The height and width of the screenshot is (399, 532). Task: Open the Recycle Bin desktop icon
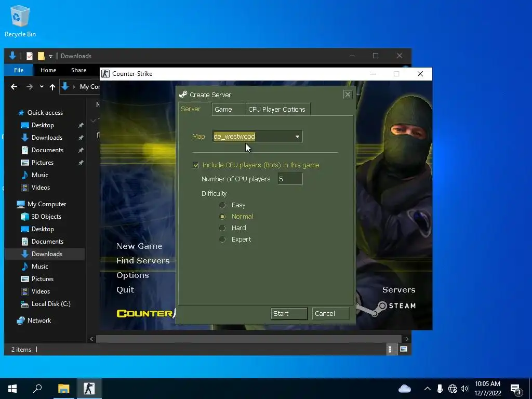(x=20, y=21)
